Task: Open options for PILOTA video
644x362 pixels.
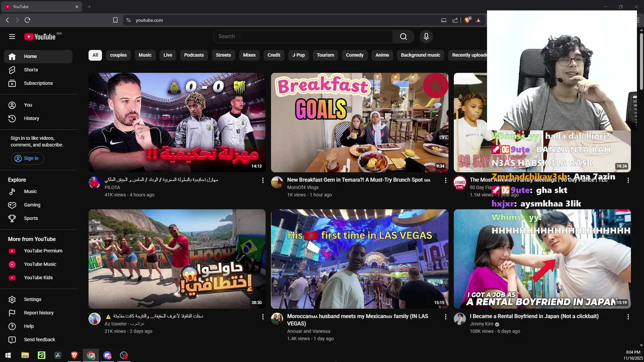Action: click(263, 180)
